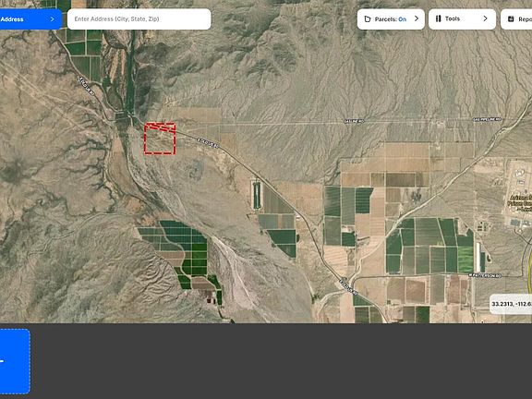Click the yellow highway line at map edge

coord(530,268)
